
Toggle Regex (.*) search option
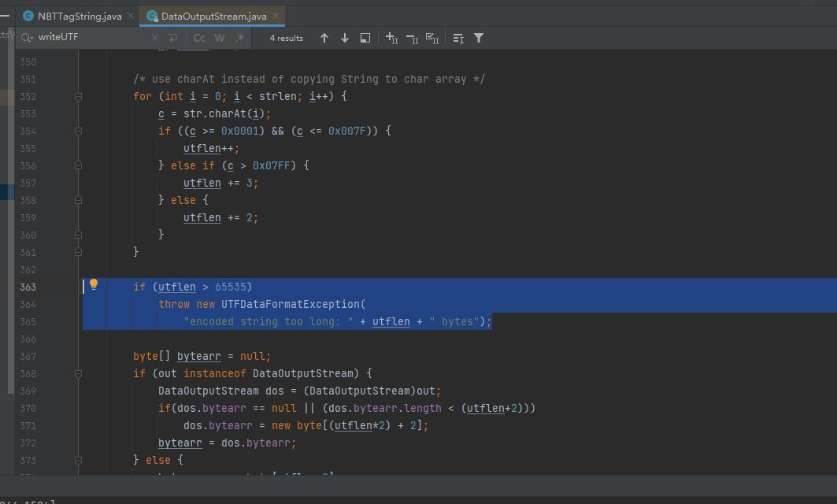240,38
